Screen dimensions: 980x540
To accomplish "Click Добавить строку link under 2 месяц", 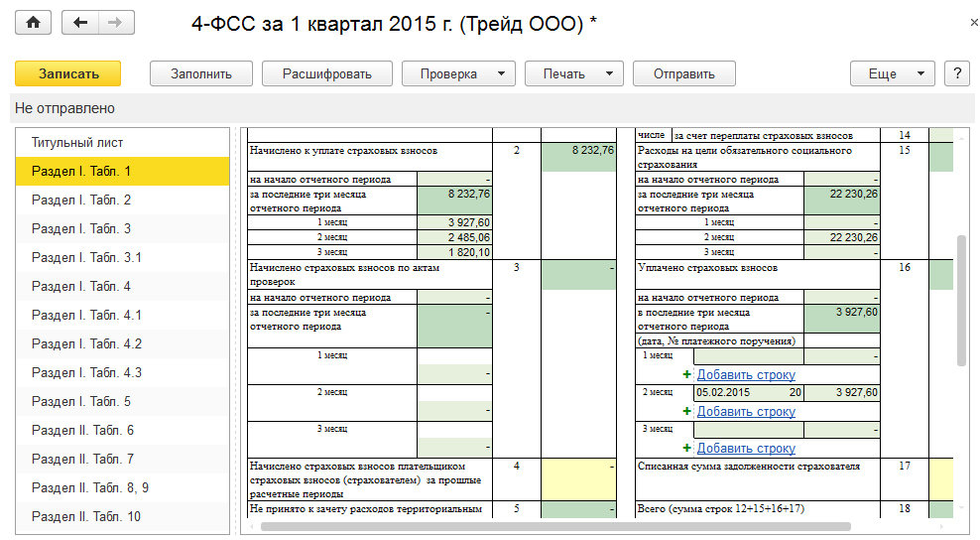I will tap(746, 411).
